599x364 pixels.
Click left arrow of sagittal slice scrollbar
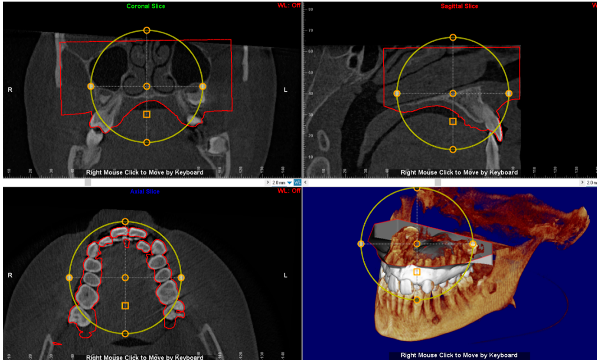(x=305, y=182)
